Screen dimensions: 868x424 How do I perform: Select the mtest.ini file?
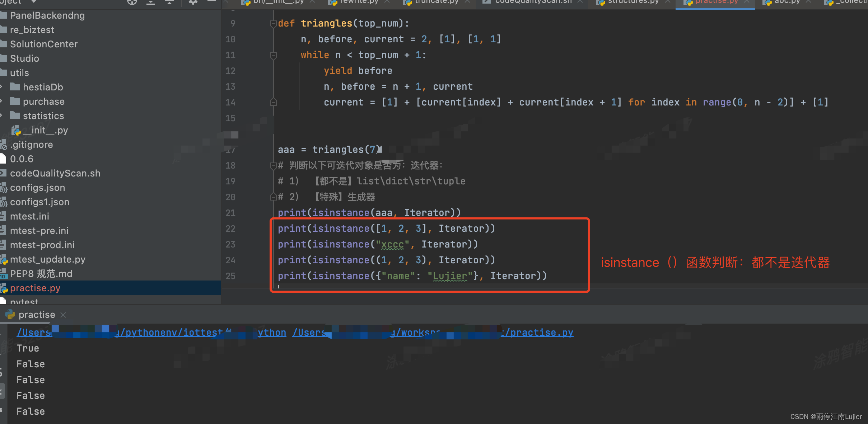pos(29,216)
